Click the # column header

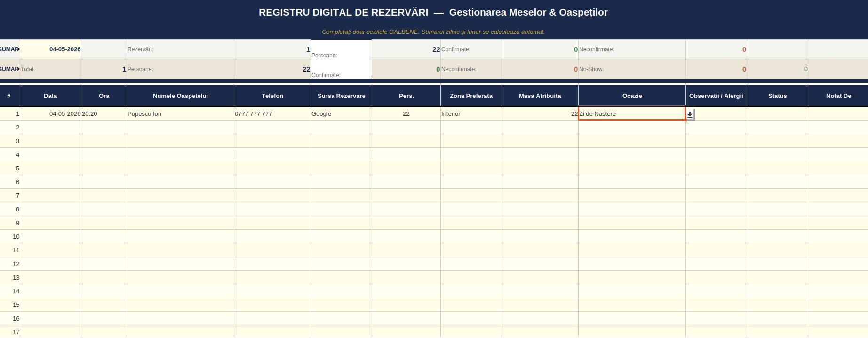(9, 96)
